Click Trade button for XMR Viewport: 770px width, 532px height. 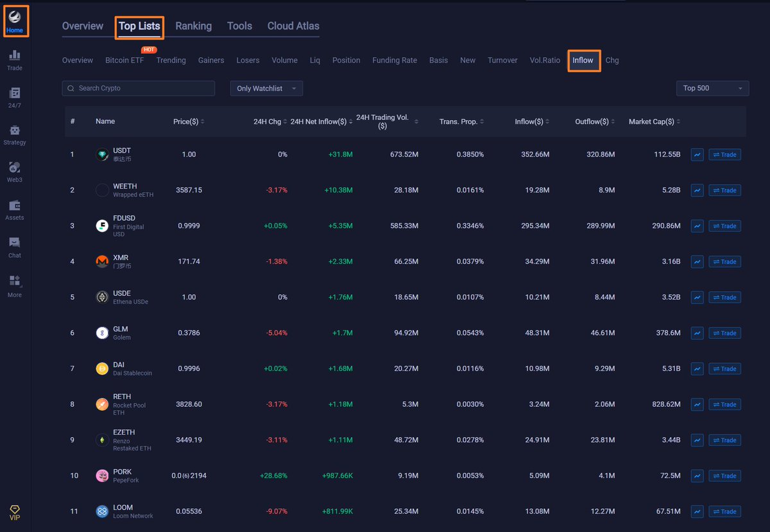(x=725, y=262)
